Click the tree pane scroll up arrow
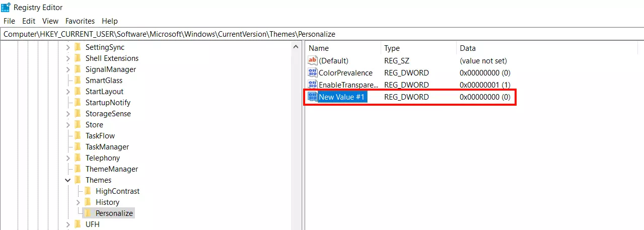Image resolution: width=644 pixels, height=230 pixels. point(296,47)
